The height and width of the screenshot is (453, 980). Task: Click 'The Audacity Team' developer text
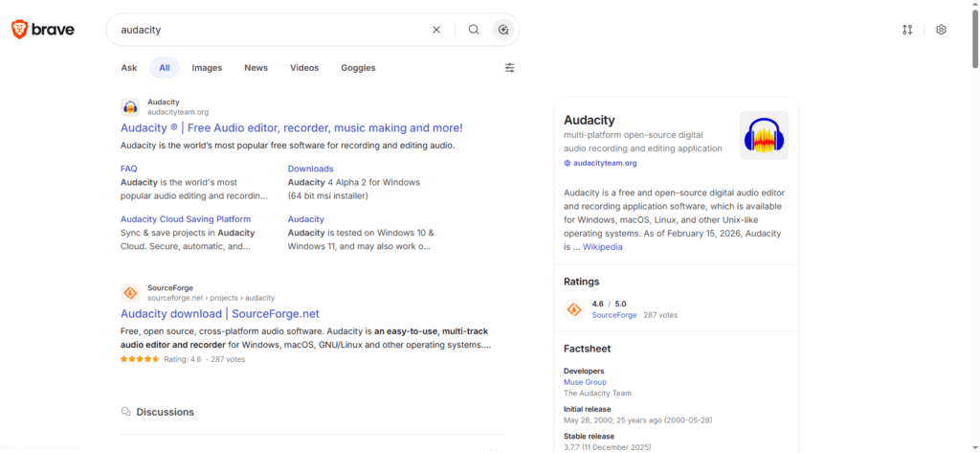pyautogui.click(x=597, y=394)
